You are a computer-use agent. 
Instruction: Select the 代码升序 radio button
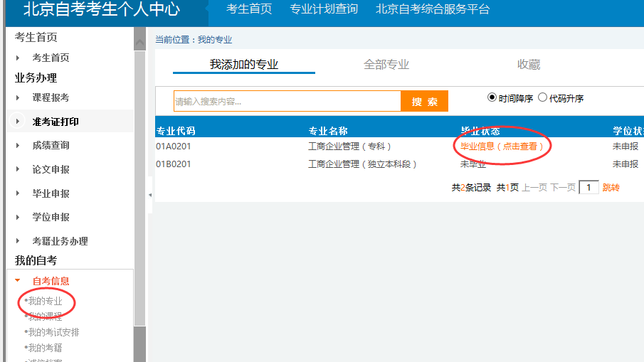click(x=542, y=97)
